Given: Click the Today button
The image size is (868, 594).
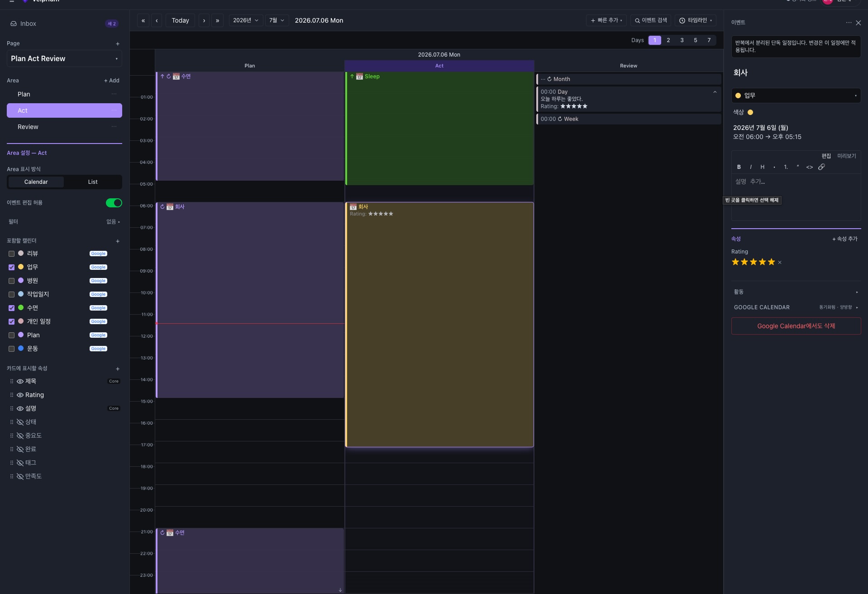Looking at the screenshot, I should pyautogui.click(x=180, y=20).
